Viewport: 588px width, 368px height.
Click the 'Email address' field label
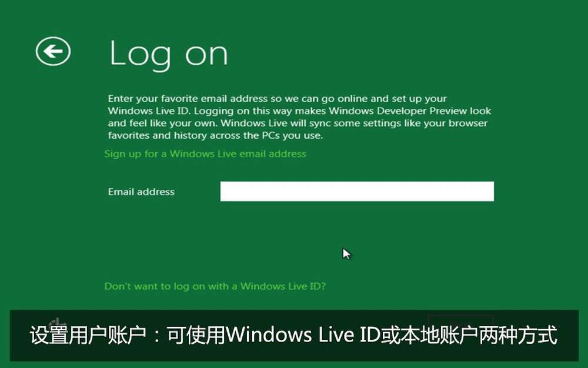click(141, 192)
